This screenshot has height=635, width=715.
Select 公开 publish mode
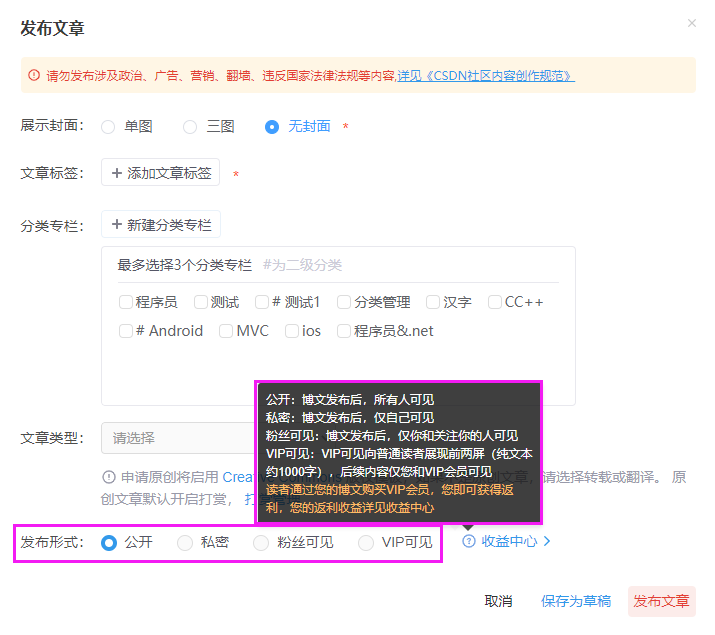109,542
